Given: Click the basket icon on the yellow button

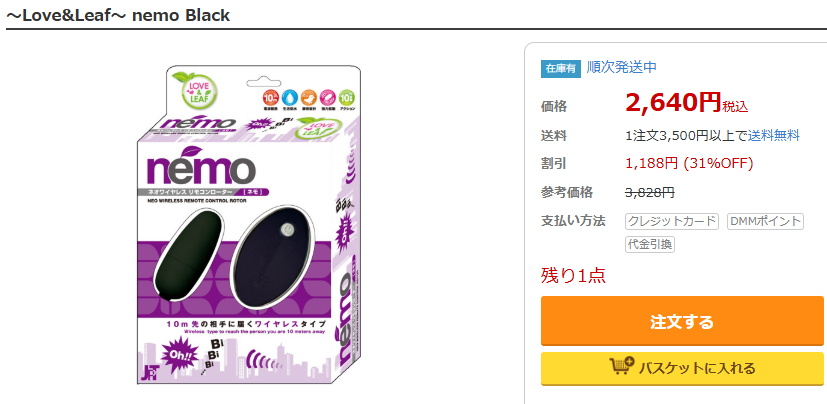Looking at the screenshot, I should [x=622, y=367].
